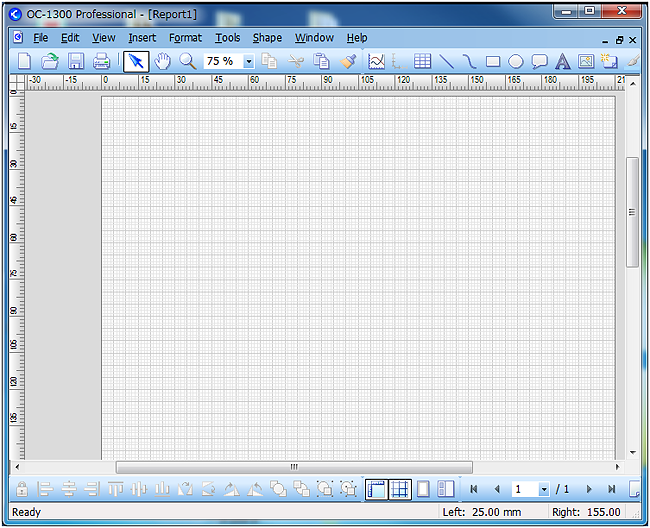Jump to the last page
The image size is (650, 528).
pyautogui.click(x=611, y=490)
